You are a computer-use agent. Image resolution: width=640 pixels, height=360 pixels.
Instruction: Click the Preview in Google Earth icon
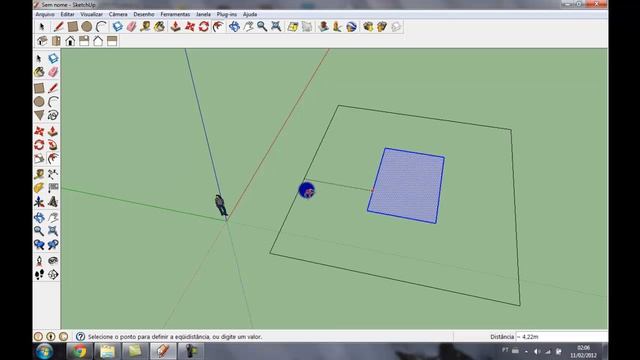coord(351,27)
